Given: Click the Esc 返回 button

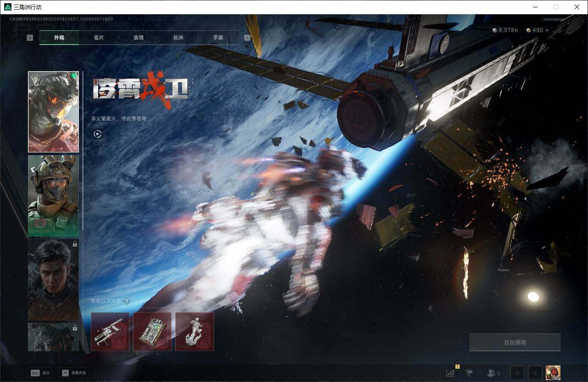Looking at the screenshot, I should [40, 373].
